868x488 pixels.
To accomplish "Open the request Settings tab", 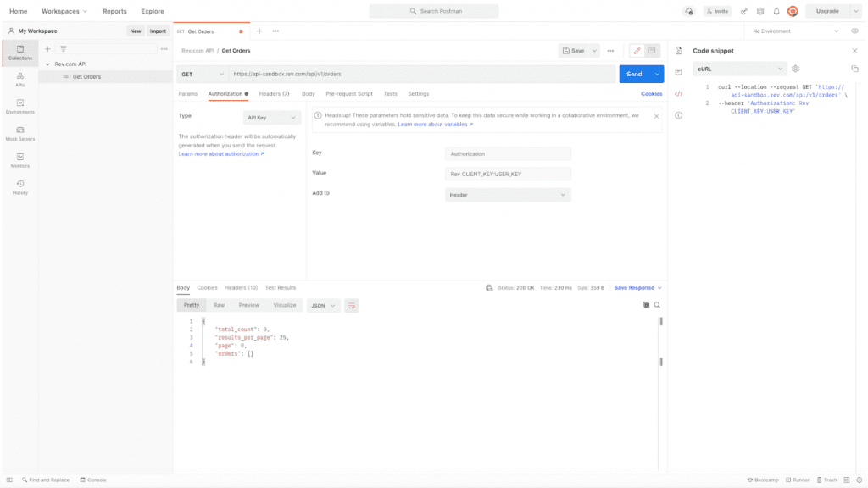I will click(x=419, y=93).
